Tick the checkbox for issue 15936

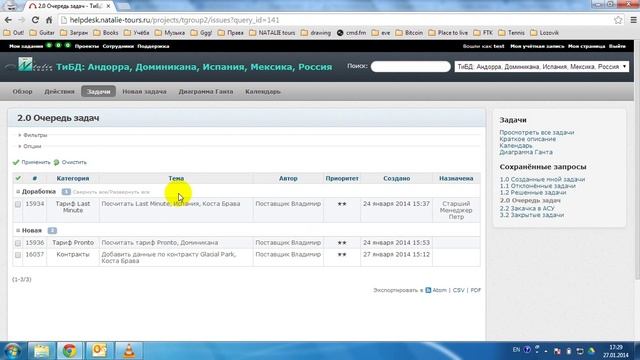18,243
